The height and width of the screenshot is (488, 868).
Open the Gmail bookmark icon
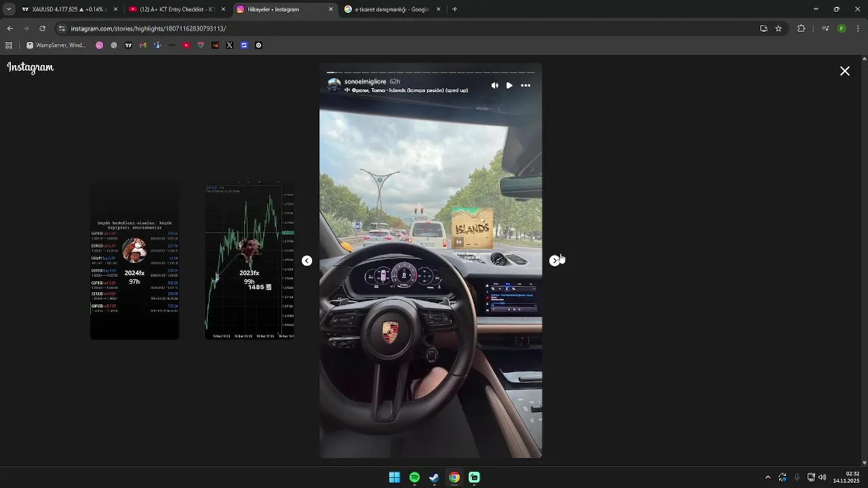[143, 45]
